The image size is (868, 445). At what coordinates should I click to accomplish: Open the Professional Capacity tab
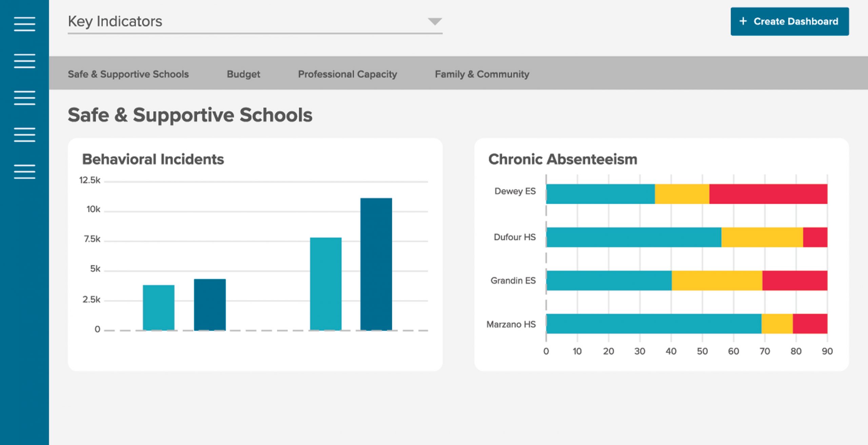coord(348,74)
